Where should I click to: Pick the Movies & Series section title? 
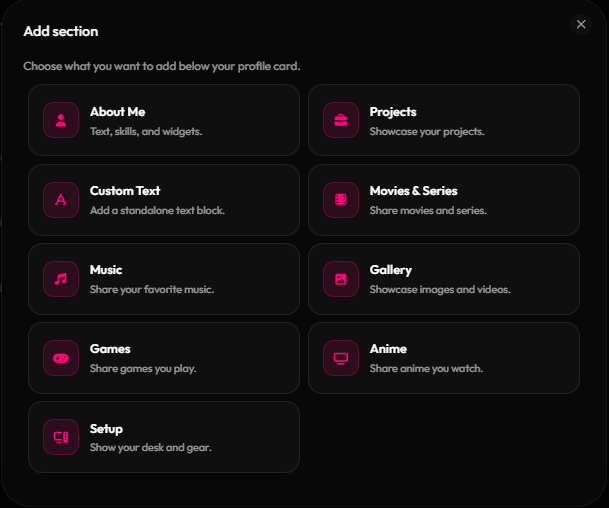tap(413, 191)
